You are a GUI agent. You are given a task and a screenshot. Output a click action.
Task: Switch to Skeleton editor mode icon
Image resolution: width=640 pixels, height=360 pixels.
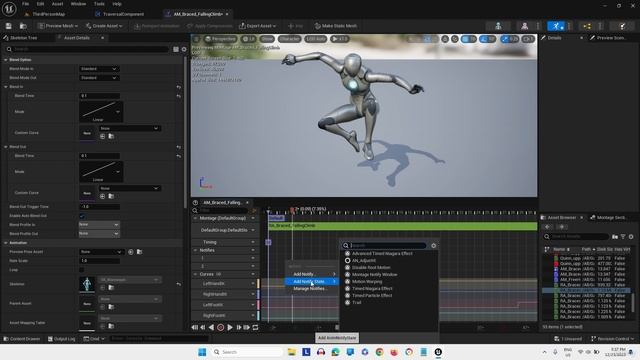pyautogui.click(x=498, y=26)
